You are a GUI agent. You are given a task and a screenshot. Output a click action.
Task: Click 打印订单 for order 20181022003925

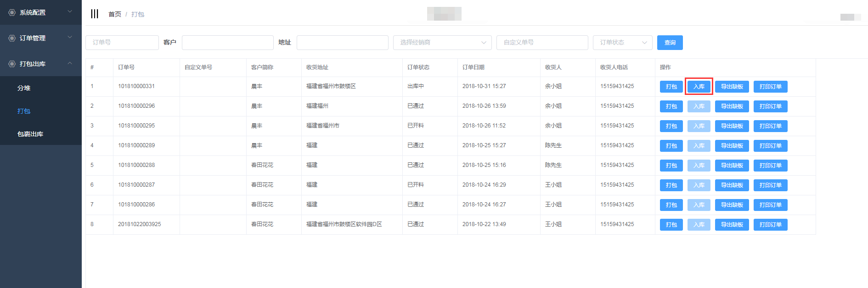click(x=771, y=225)
